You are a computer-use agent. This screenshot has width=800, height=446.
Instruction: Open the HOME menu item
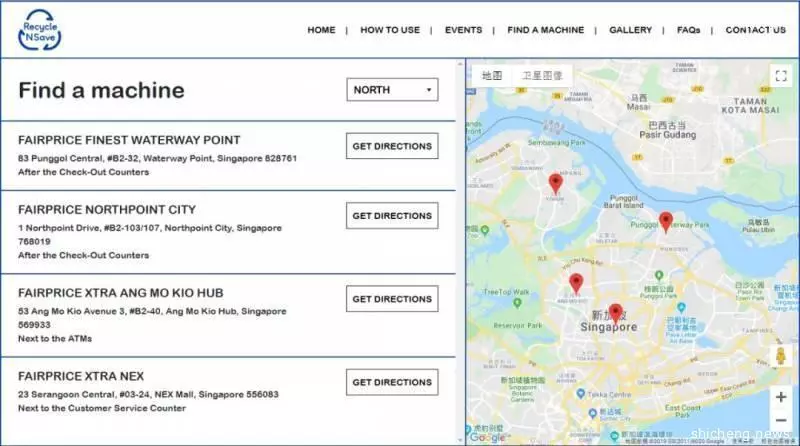click(321, 30)
